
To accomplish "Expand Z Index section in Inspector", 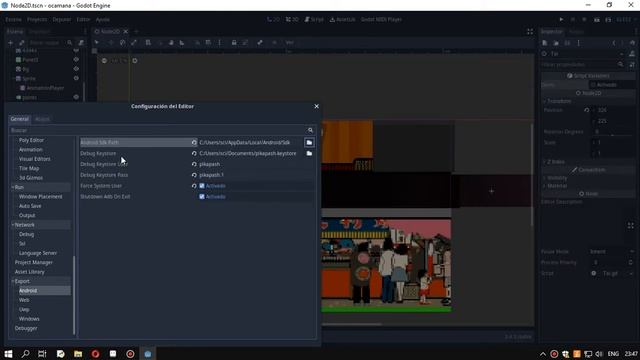I will pos(544,162).
